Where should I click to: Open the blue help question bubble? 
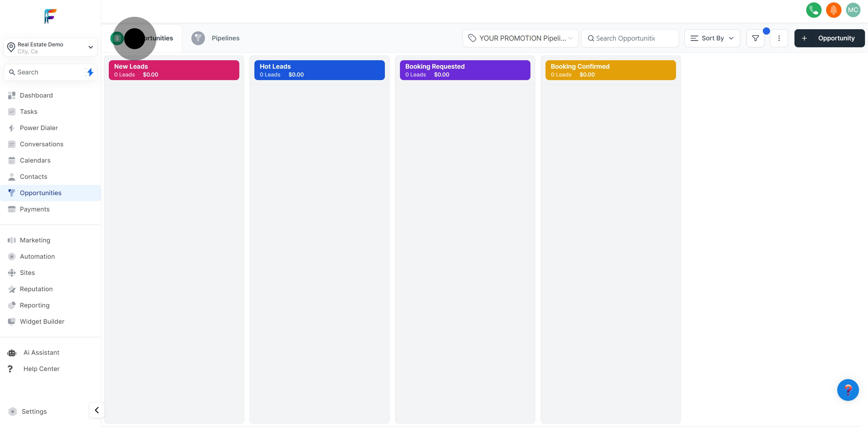pos(848,390)
